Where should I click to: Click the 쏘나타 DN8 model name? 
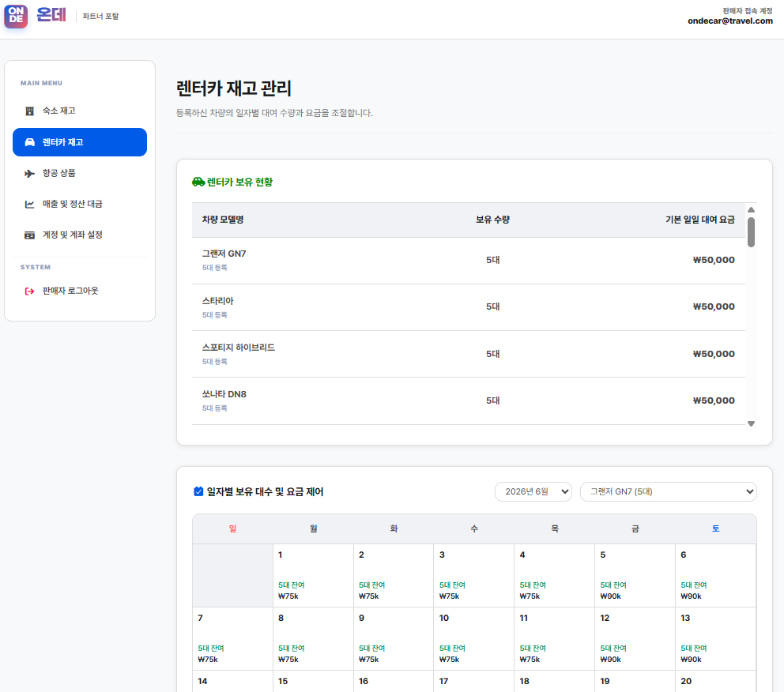[x=224, y=394]
